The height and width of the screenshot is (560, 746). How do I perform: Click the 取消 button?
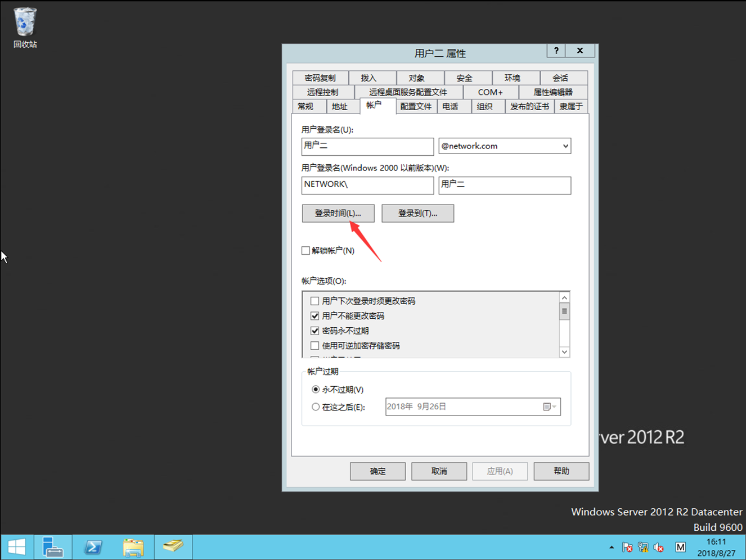[439, 471]
